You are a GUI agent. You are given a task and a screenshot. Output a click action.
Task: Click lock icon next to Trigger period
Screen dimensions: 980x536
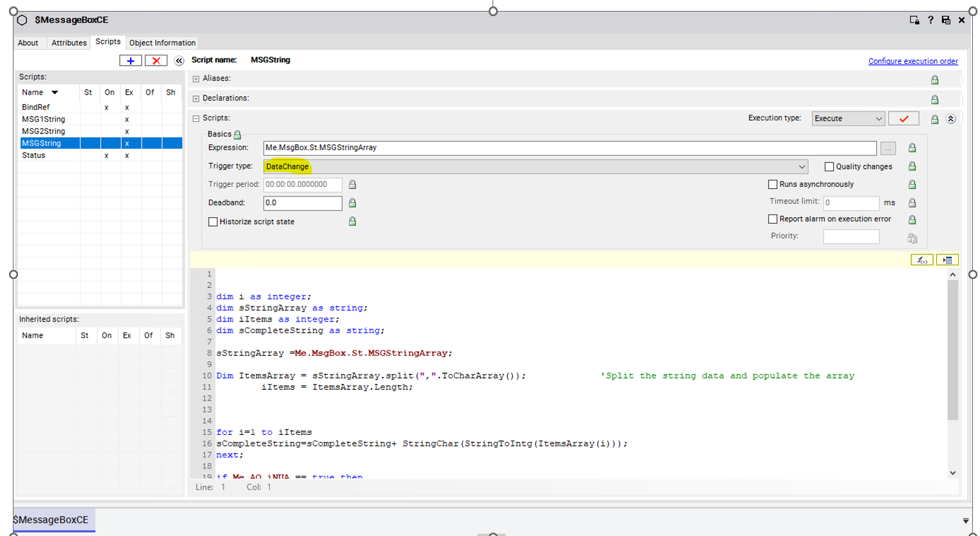[352, 184]
